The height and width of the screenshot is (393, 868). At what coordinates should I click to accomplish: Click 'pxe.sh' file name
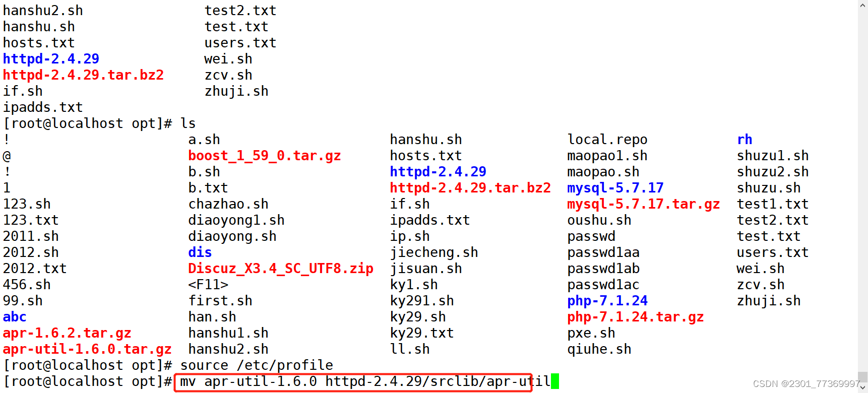(591, 333)
